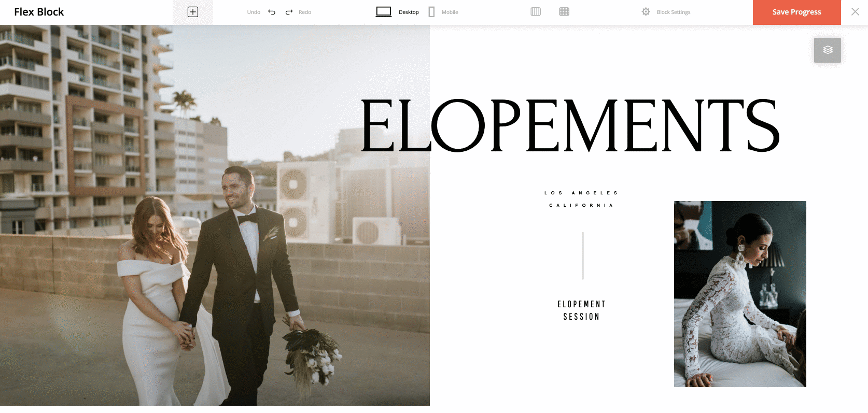
Task: Toggle column guides icon
Action: [x=536, y=11]
